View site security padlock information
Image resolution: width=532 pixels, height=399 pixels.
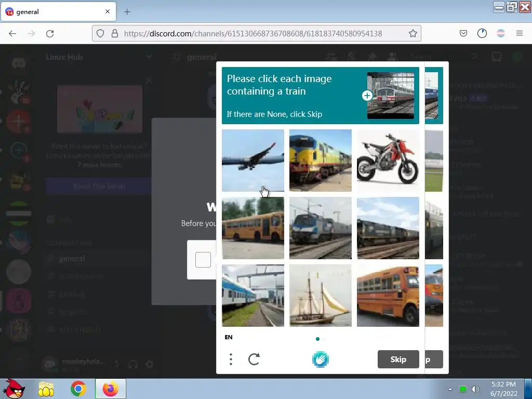[115, 33]
